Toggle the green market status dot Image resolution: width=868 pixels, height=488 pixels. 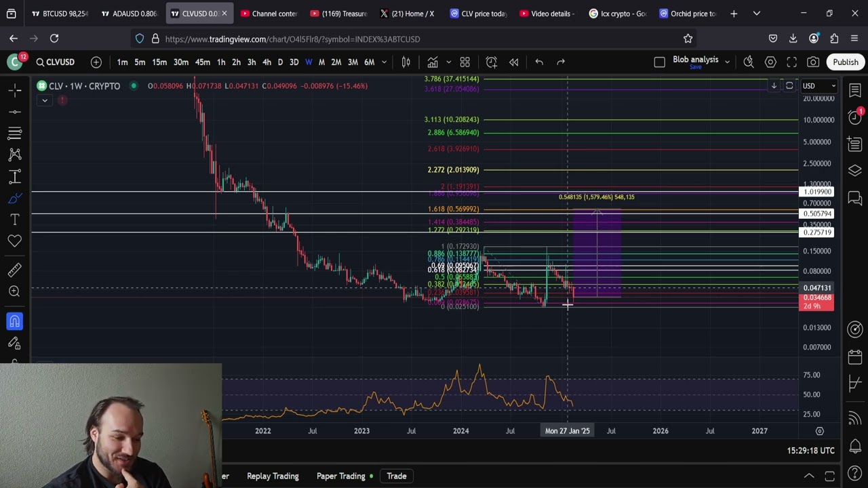pyautogui.click(x=134, y=86)
